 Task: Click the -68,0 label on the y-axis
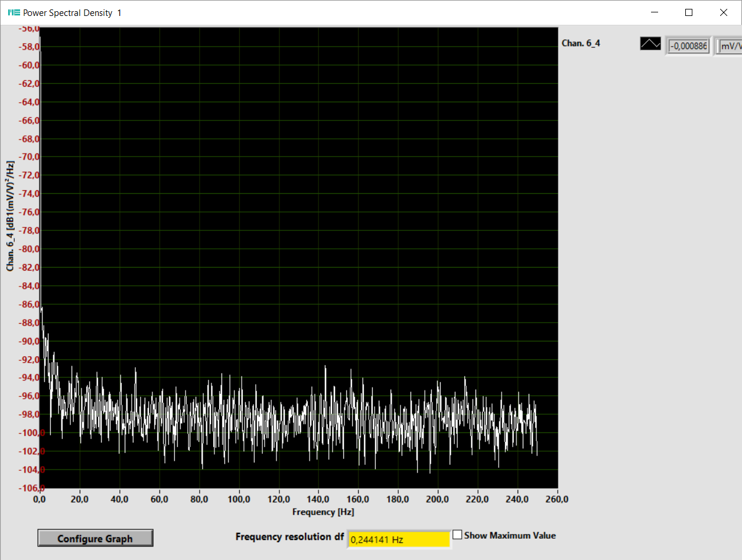click(29, 139)
